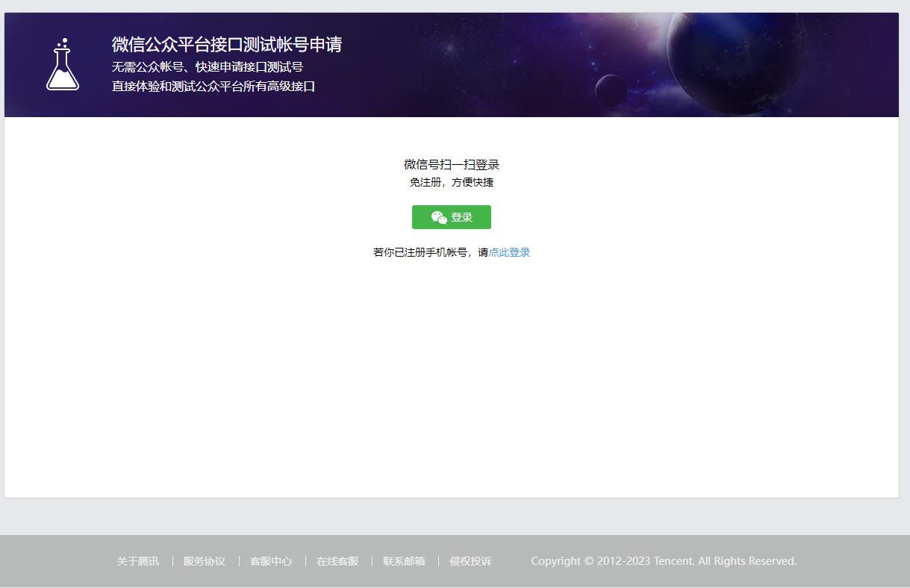
Task: Click the 直接体验和测试公众平台所有高级接口 text line
Action: 213,86
